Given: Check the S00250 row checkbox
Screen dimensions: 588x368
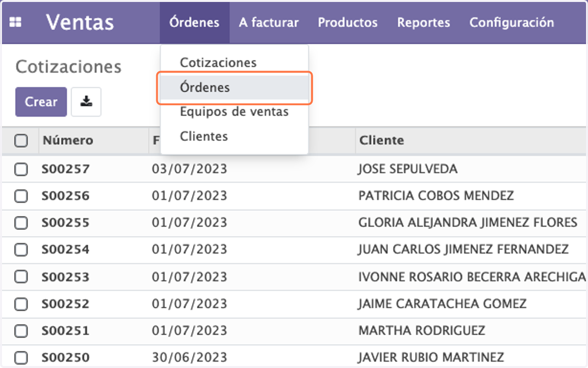Looking at the screenshot, I should [21, 358].
